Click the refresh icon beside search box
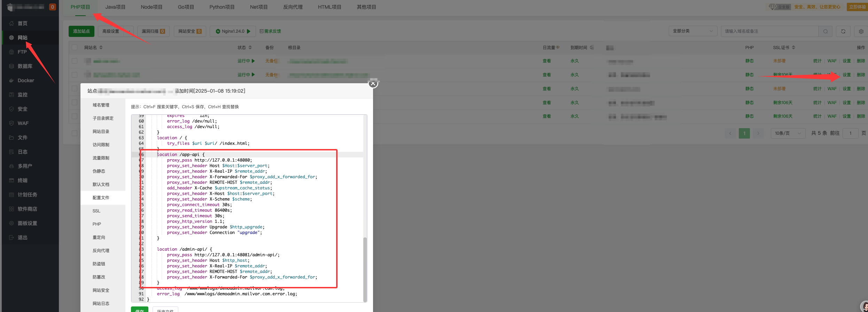Viewport: 868px width, 312px height. pos(843,31)
